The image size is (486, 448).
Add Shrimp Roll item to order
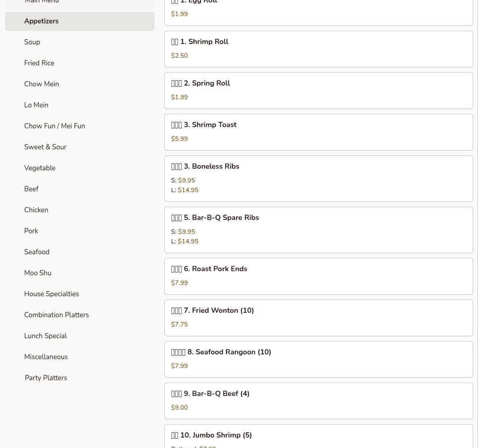pos(318,49)
